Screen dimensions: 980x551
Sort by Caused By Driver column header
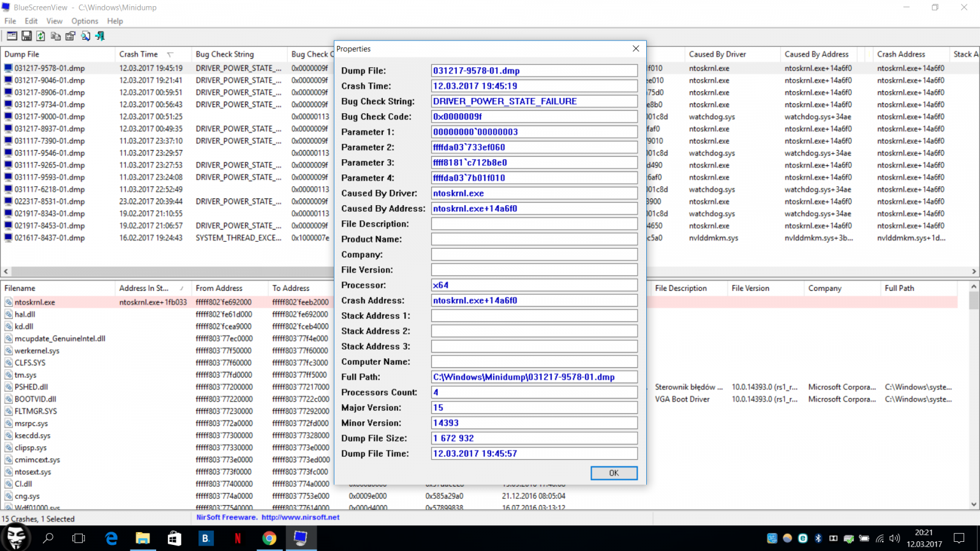733,54
